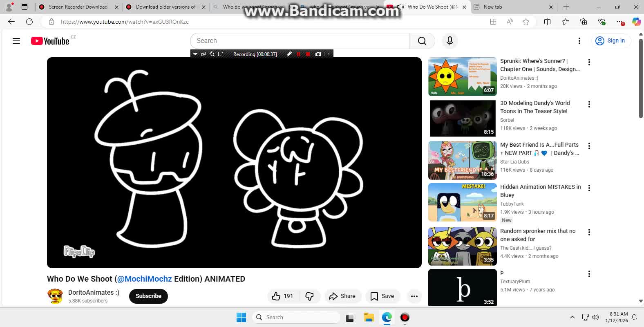Open the YouTube hamburger guide menu

click(16, 41)
